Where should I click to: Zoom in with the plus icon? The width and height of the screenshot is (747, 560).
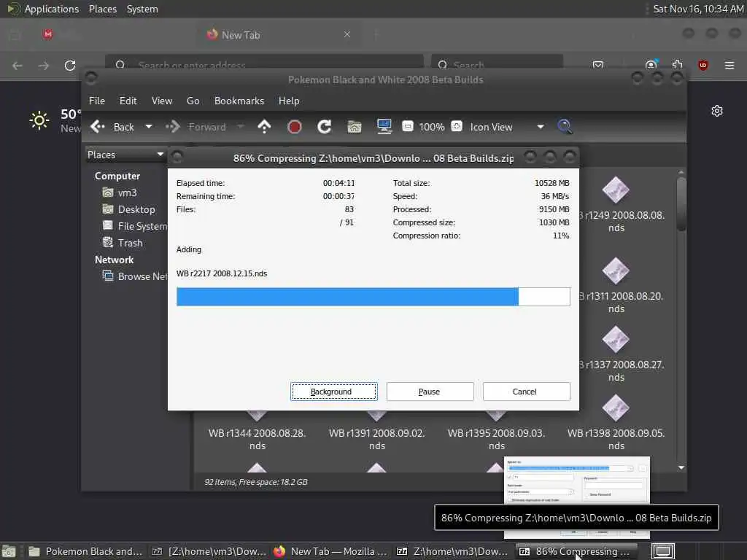point(457,126)
